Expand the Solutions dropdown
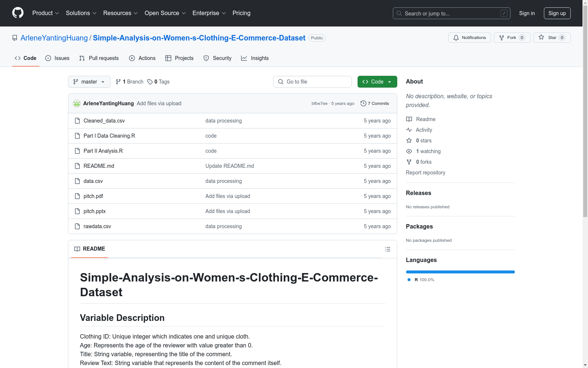 [x=81, y=13]
